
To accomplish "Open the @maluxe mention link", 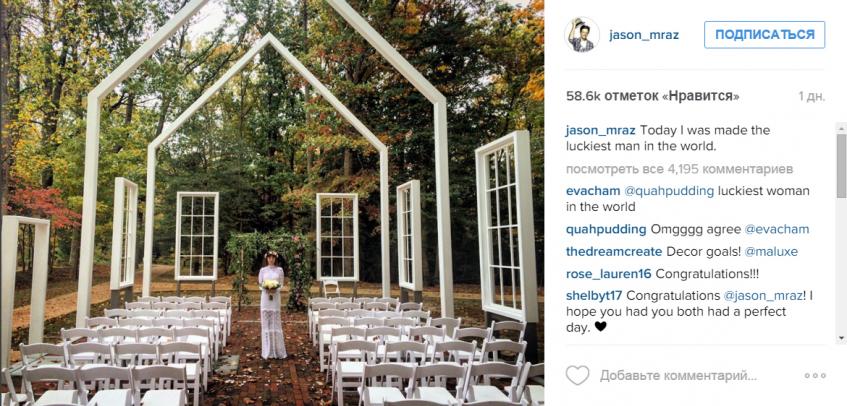I will (764, 252).
